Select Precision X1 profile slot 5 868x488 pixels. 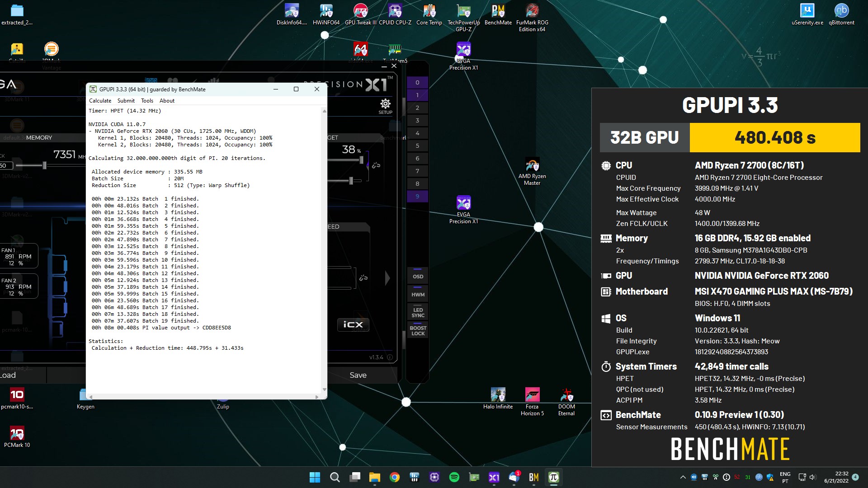[417, 146]
